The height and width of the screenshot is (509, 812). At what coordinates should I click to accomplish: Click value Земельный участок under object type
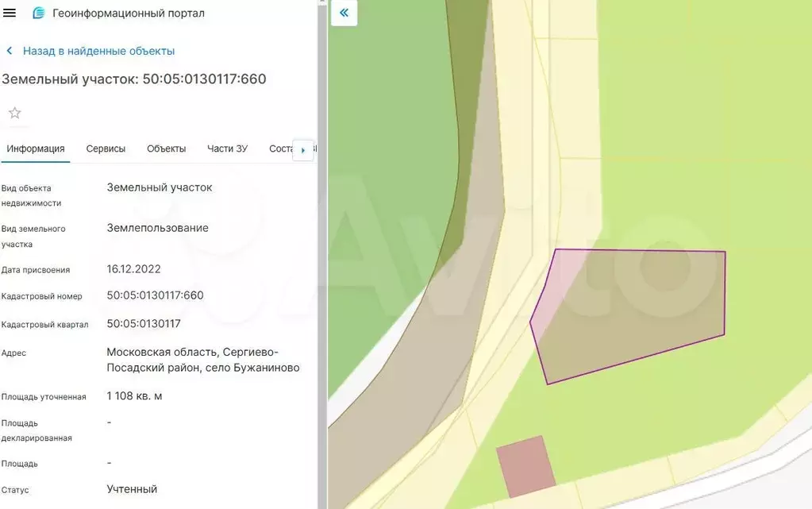(x=160, y=187)
